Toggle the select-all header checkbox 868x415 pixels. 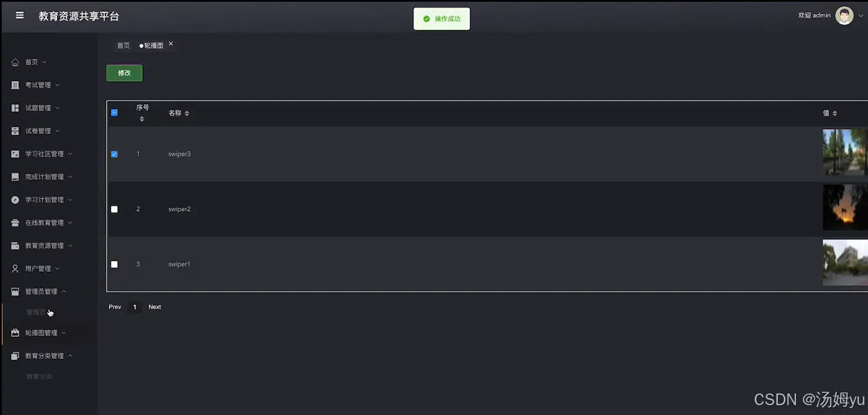tap(114, 113)
